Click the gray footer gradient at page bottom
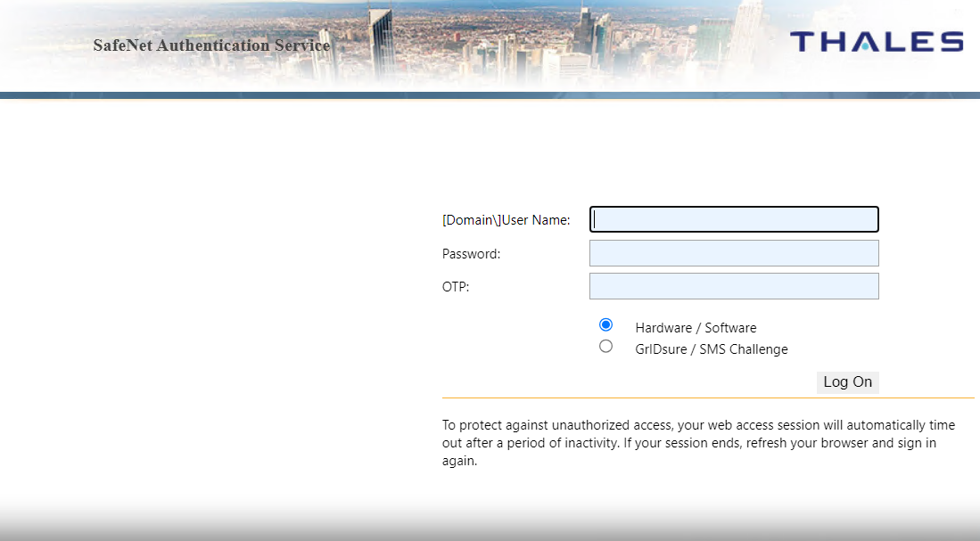980x541 pixels. pos(490,526)
